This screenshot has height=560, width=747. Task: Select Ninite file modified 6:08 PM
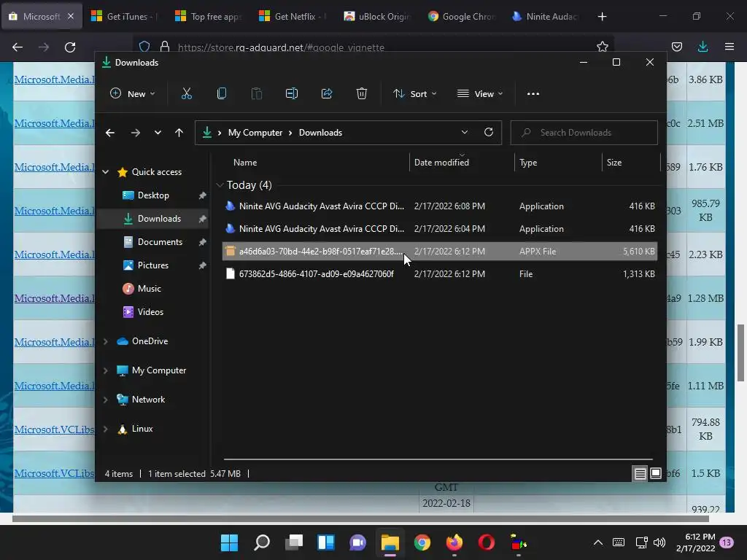point(440,206)
